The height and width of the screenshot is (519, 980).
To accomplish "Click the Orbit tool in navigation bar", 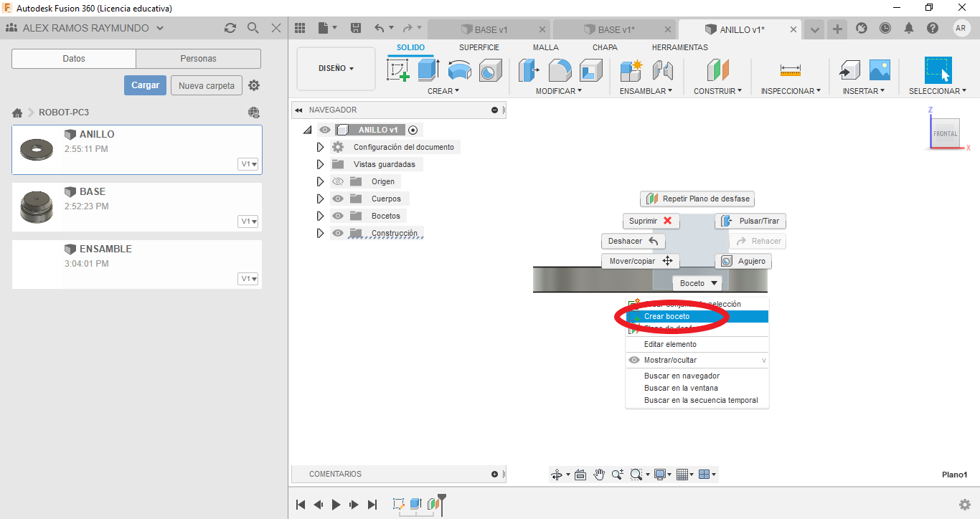I will tap(556, 475).
